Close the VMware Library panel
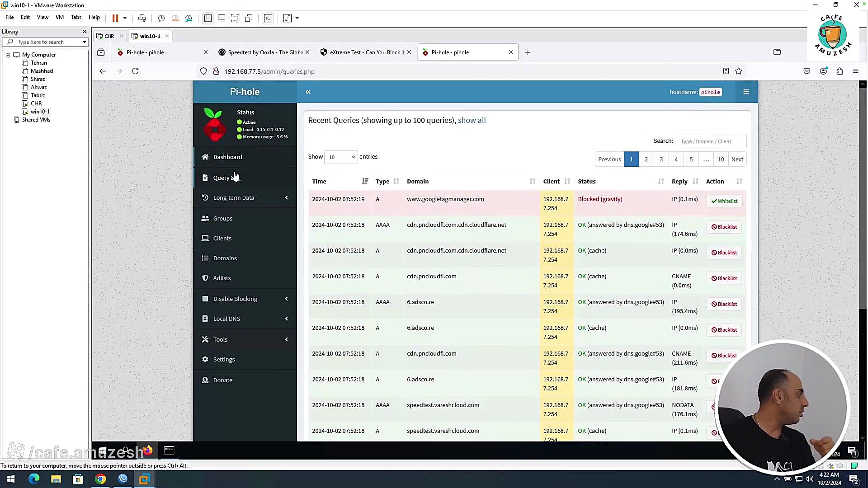Viewport: 868px width, 488px height. (85, 32)
